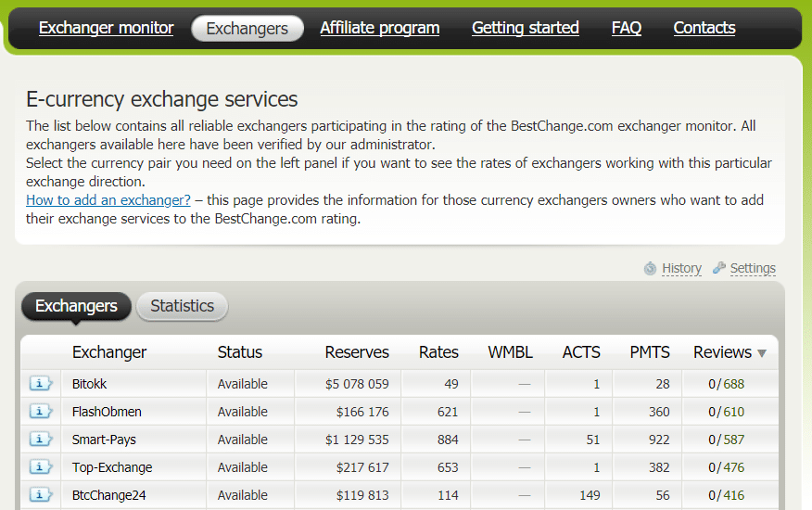Click Top-Exchange PMTS value 382

tap(659, 467)
